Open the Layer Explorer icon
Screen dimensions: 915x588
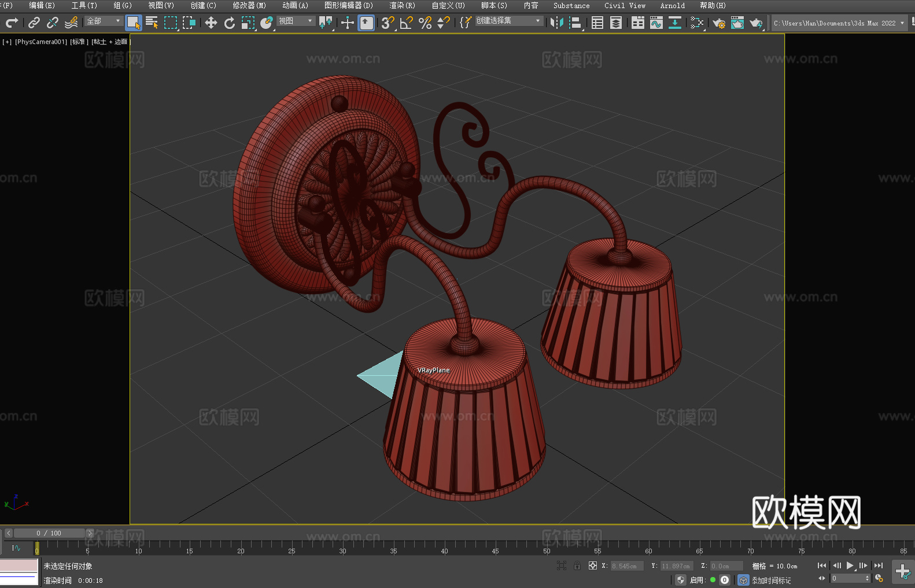pyautogui.click(x=616, y=23)
